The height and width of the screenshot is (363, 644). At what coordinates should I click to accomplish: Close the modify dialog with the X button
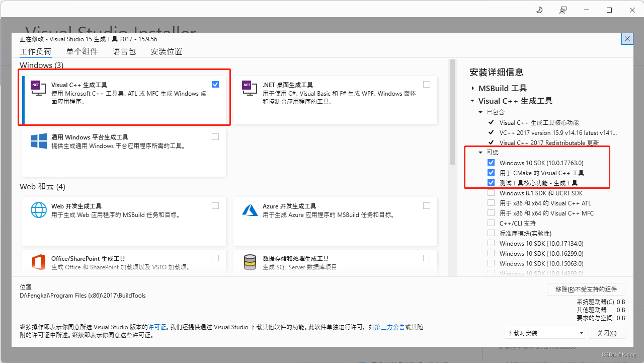[x=627, y=39]
